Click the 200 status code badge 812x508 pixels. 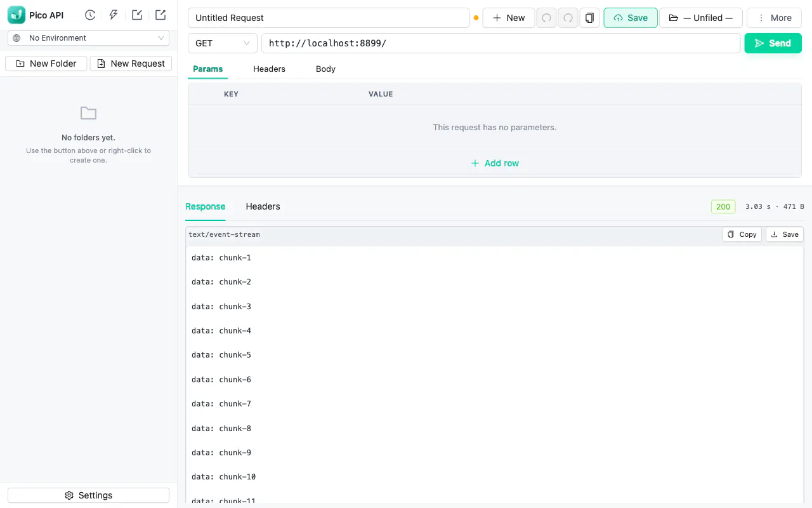[x=723, y=206]
